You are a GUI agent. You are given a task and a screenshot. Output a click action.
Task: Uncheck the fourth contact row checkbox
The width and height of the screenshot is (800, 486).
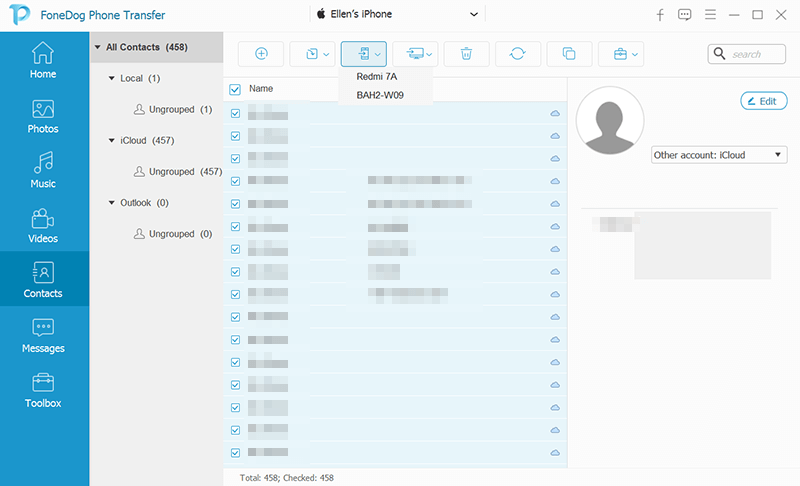pyautogui.click(x=235, y=181)
